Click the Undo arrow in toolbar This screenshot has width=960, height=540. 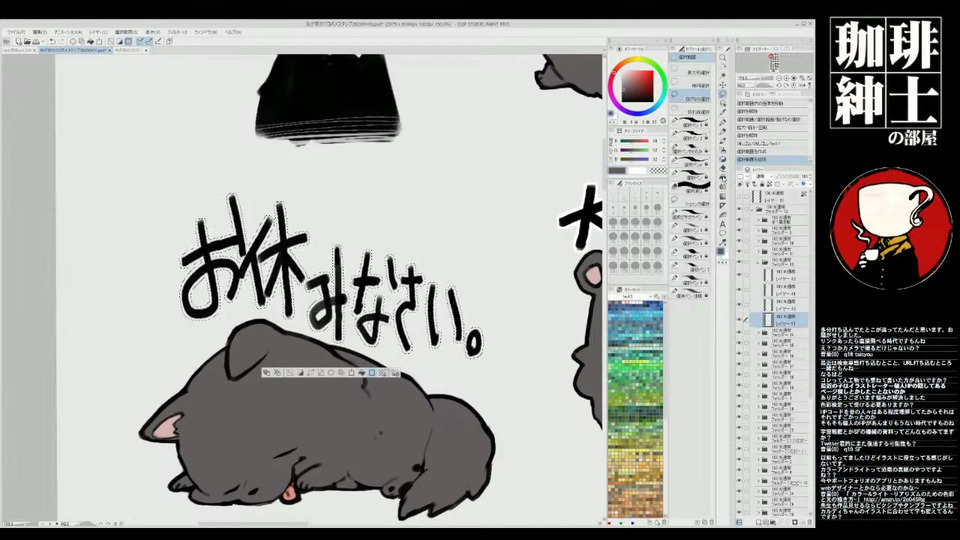pos(53,42)
